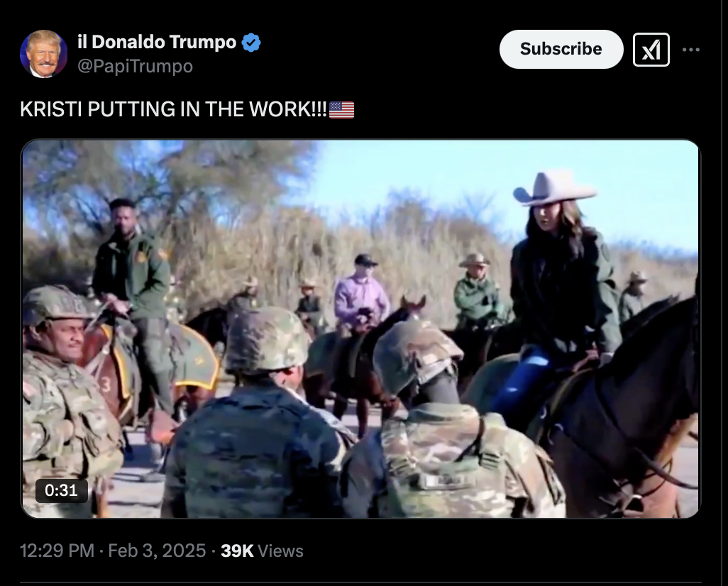
Task: Click the purple-shirted rider in the video
Action: point(362,292)
